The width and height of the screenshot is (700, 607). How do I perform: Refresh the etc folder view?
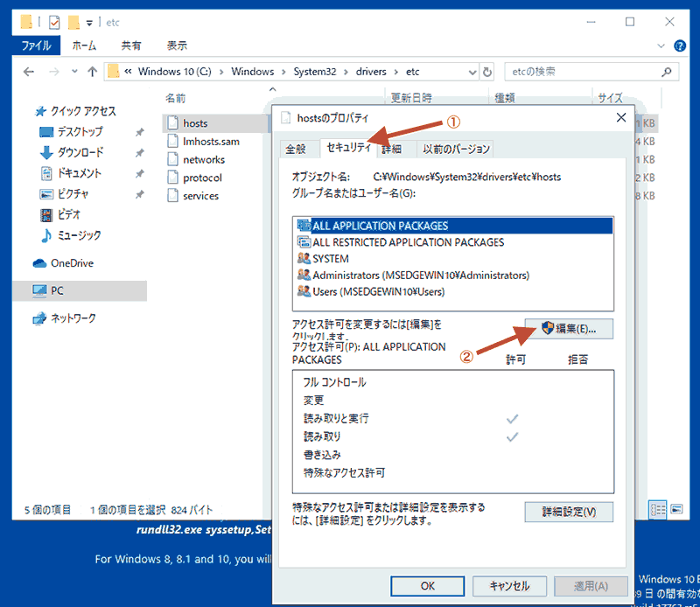[x=487, y=71]
